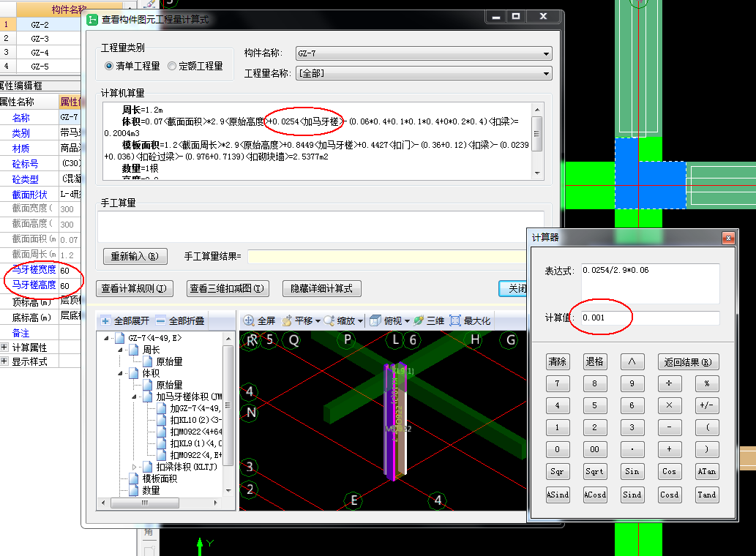
Task: Select GZ-5 row in component list
Action: [40, 67]
